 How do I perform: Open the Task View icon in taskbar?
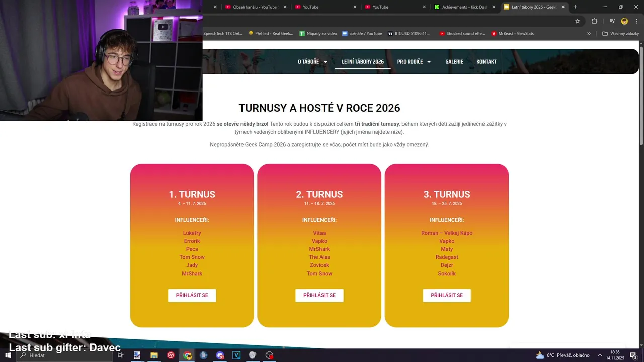(x=120, y=355)
